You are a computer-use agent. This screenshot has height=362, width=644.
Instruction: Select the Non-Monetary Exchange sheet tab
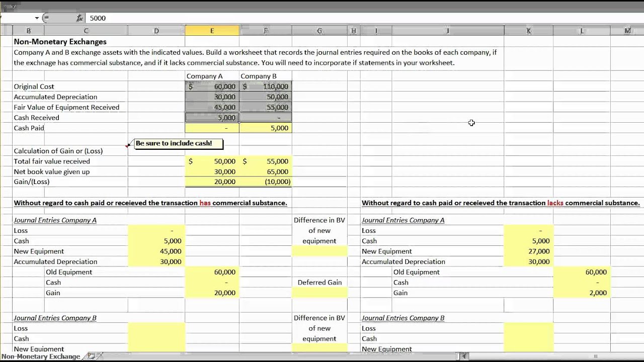pos(41,356)
